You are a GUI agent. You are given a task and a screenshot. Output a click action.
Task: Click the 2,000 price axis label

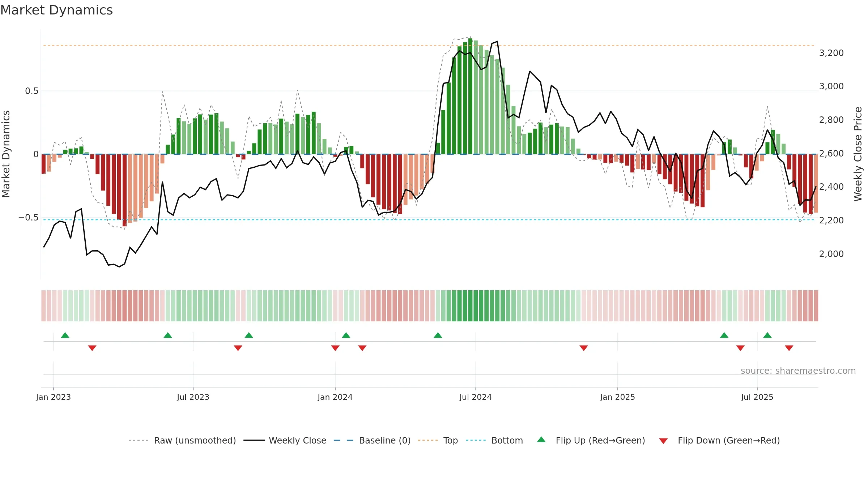point(831,254)
